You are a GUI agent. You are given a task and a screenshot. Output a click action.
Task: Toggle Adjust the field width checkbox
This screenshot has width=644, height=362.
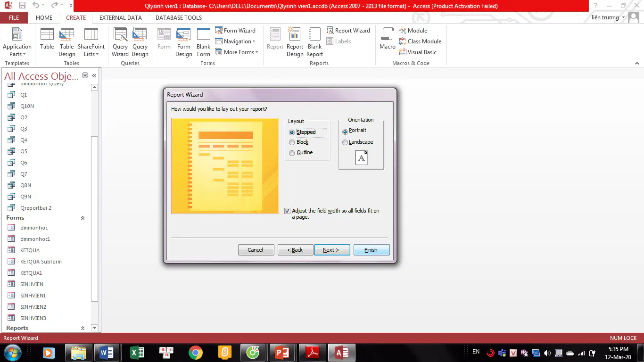click(288, 211)
